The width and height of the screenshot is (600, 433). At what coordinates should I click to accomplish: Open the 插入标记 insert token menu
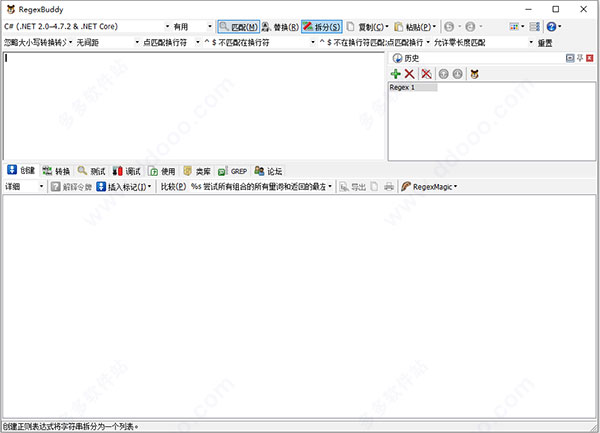point(124,187)
